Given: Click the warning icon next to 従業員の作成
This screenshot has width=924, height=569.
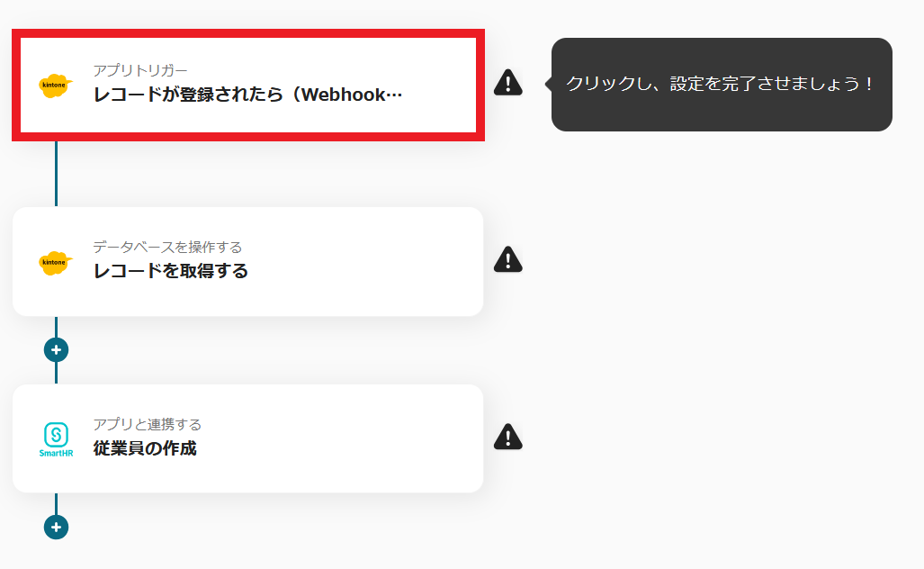Looking at the screenshot, I should (508, 437).
